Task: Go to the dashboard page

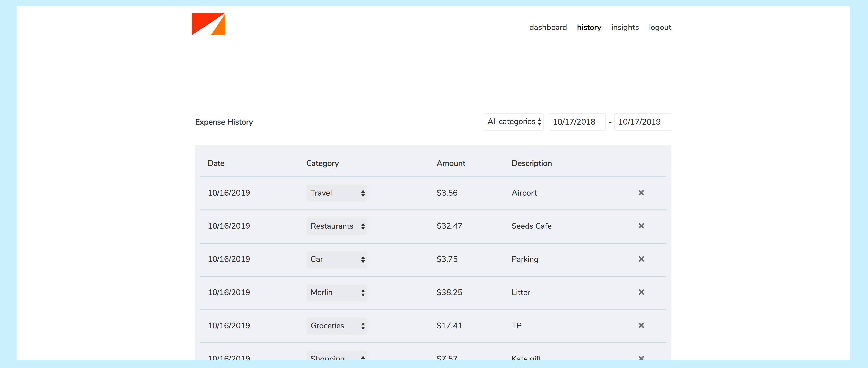Action: pyautogui.click(x=548, y=27)
